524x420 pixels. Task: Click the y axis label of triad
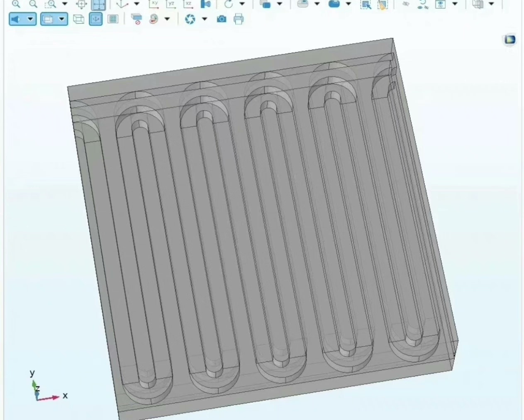(x=32, y=373)
